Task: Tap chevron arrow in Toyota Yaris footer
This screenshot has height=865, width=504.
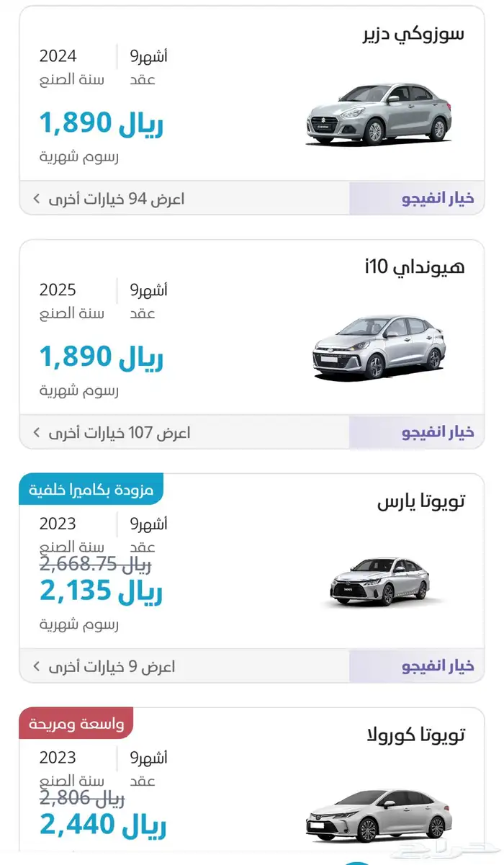Action: coord(37,667)
